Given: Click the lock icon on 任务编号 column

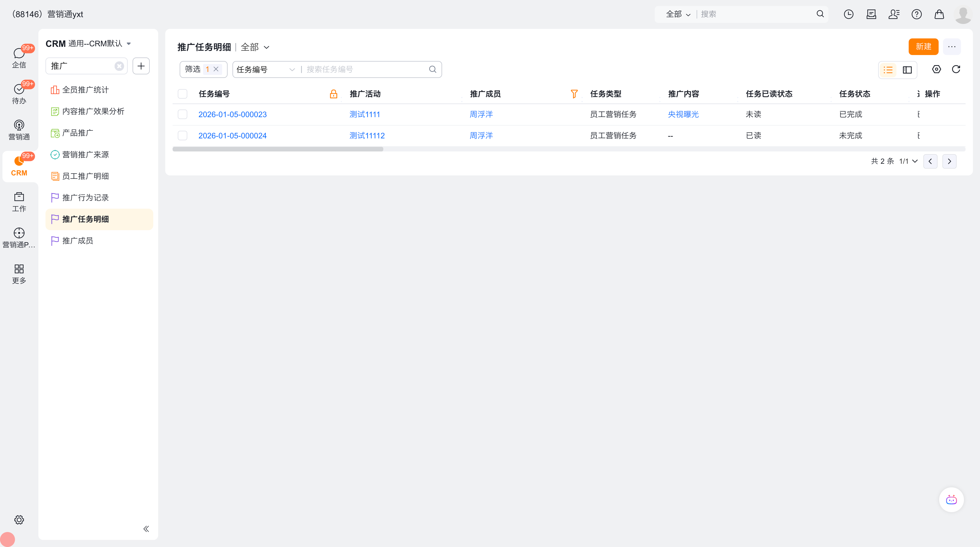Looking at the screenshot, I should coord(333,94).
